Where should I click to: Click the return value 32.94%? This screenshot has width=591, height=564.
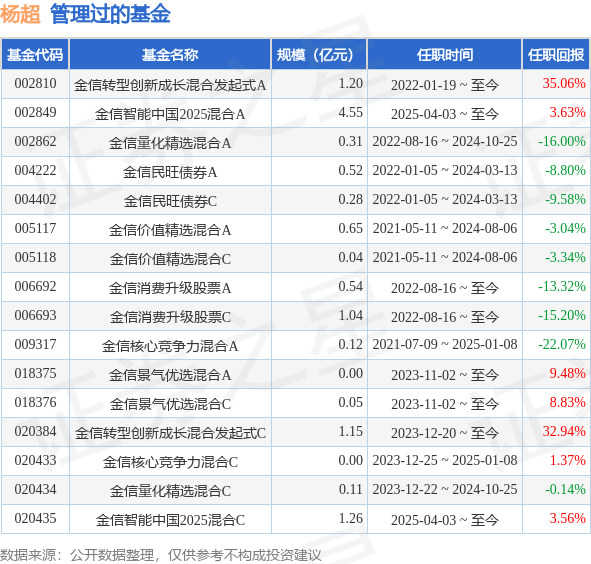coord(564,432)
